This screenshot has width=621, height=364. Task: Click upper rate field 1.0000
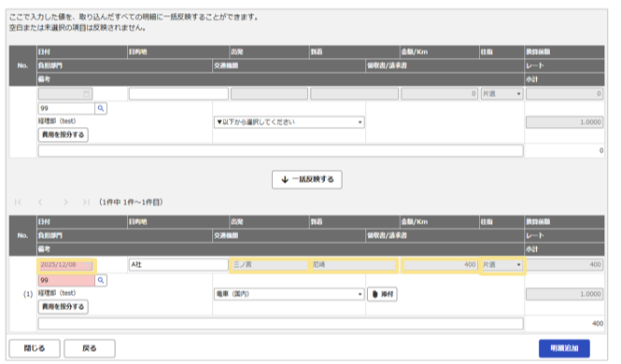[564, 122]
